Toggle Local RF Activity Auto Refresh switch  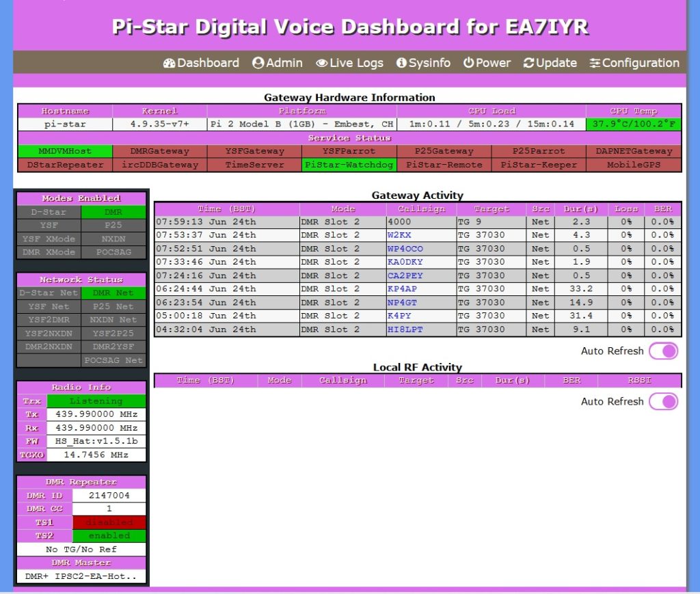[x=663, y=401]
